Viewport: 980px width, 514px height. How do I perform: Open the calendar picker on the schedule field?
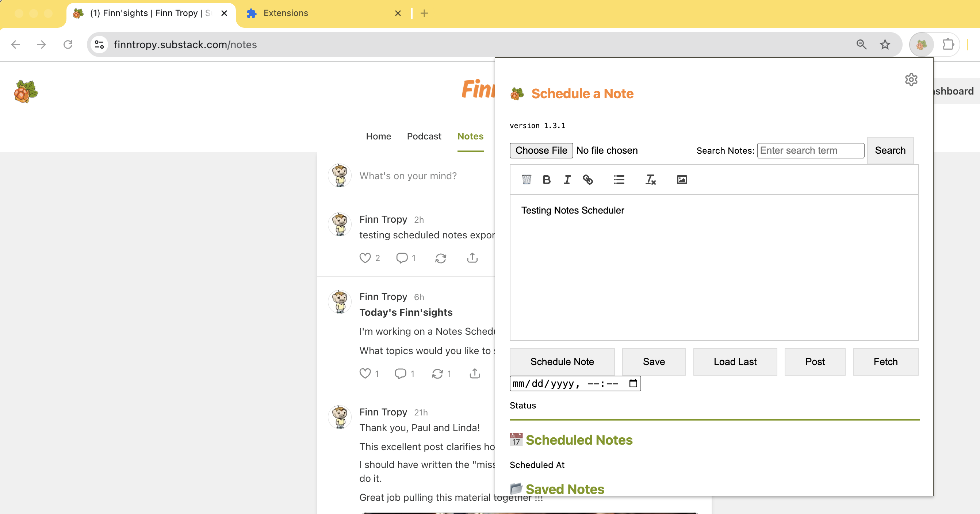633,384
